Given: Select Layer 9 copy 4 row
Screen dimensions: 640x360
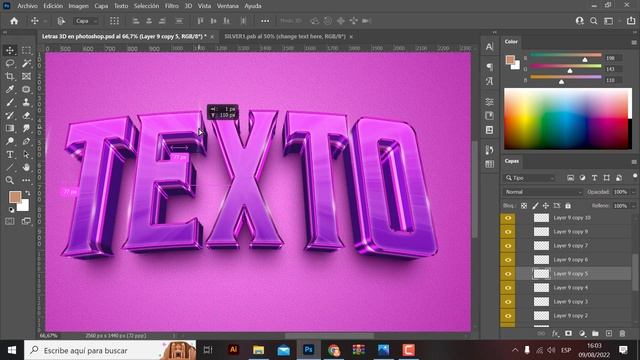Looking at the screenshot, I should [574, 288].
